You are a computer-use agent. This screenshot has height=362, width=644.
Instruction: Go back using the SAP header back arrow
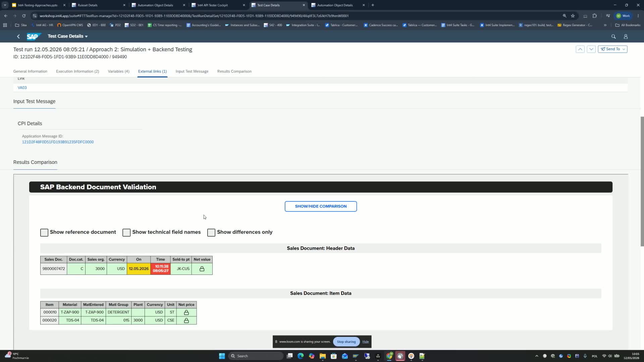tap(18, 36)
